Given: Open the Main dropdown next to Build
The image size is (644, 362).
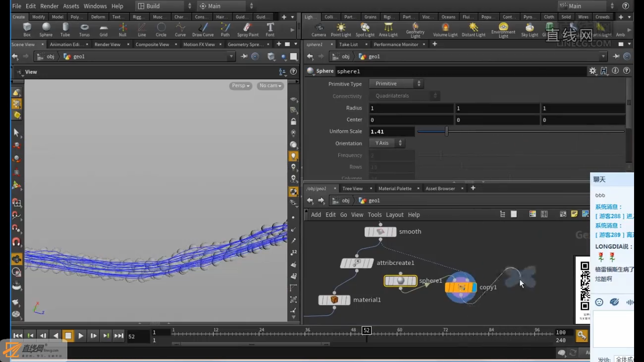Looking at the screenshot, I should coord(226,6).
